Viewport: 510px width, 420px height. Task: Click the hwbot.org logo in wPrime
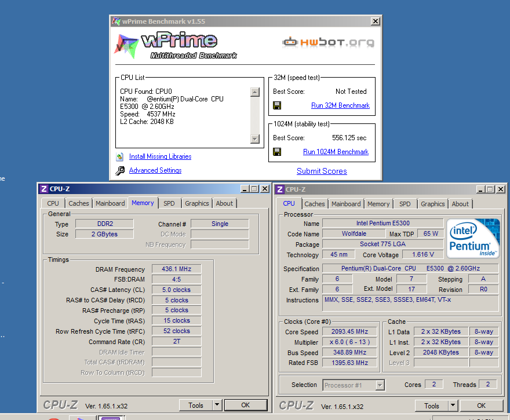(x=328, y=42)
